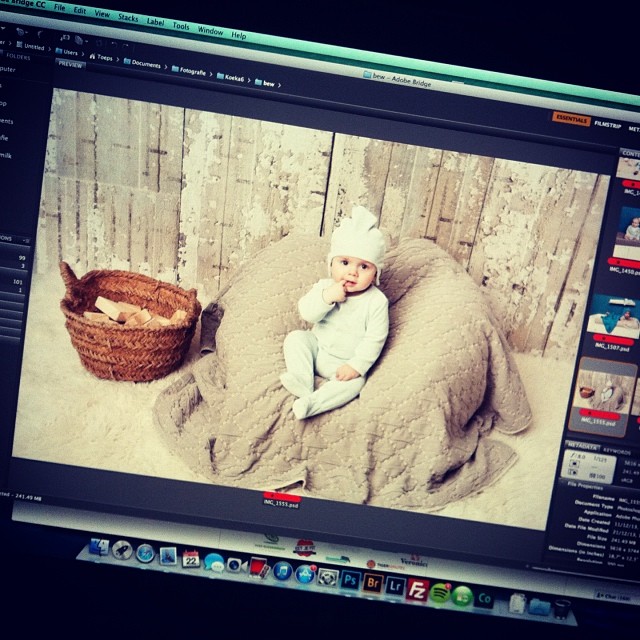Go to Documents folder in path bar

click(x=142, y=64)
